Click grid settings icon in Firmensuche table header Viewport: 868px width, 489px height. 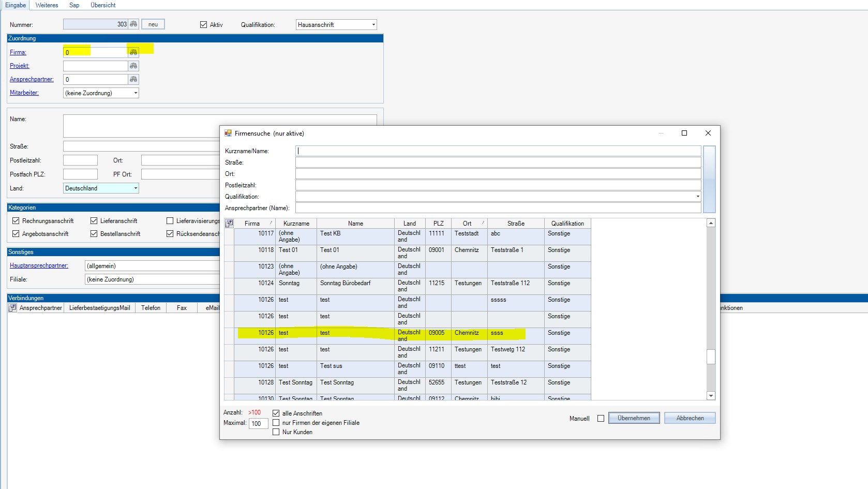click(229, 224)
